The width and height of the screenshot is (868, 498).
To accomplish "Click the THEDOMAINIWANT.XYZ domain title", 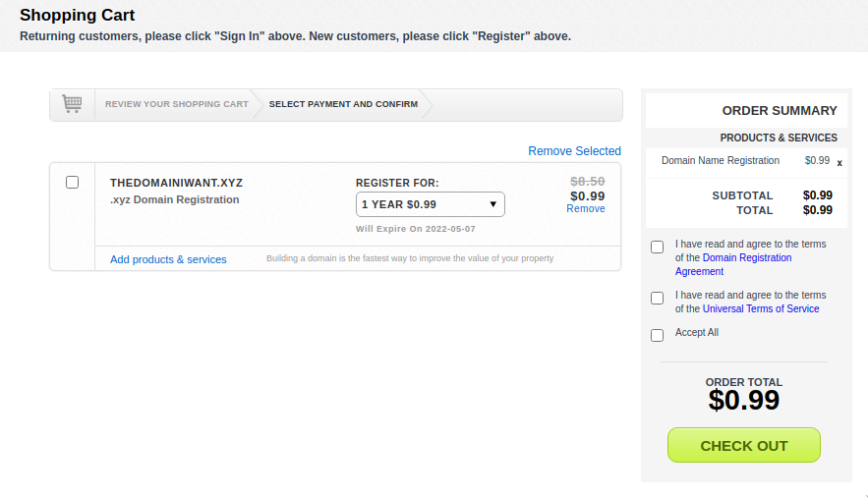I will (x=176, y=183).
